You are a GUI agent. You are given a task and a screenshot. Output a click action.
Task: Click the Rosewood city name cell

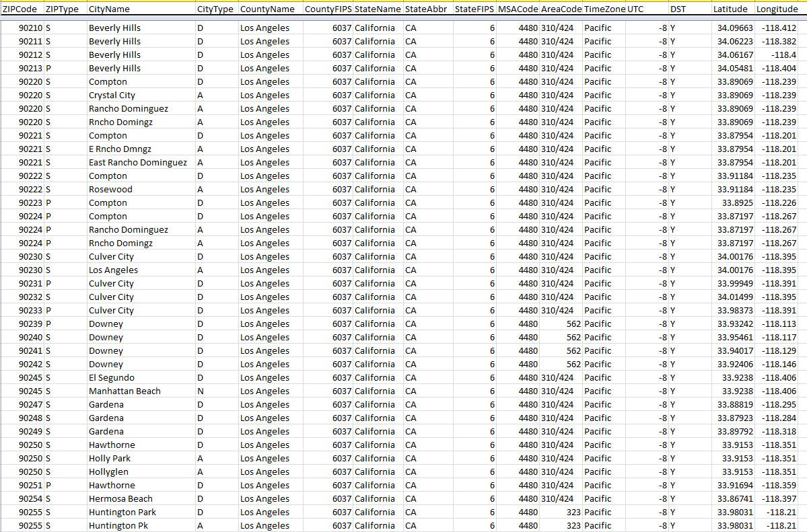pos(141,190)
